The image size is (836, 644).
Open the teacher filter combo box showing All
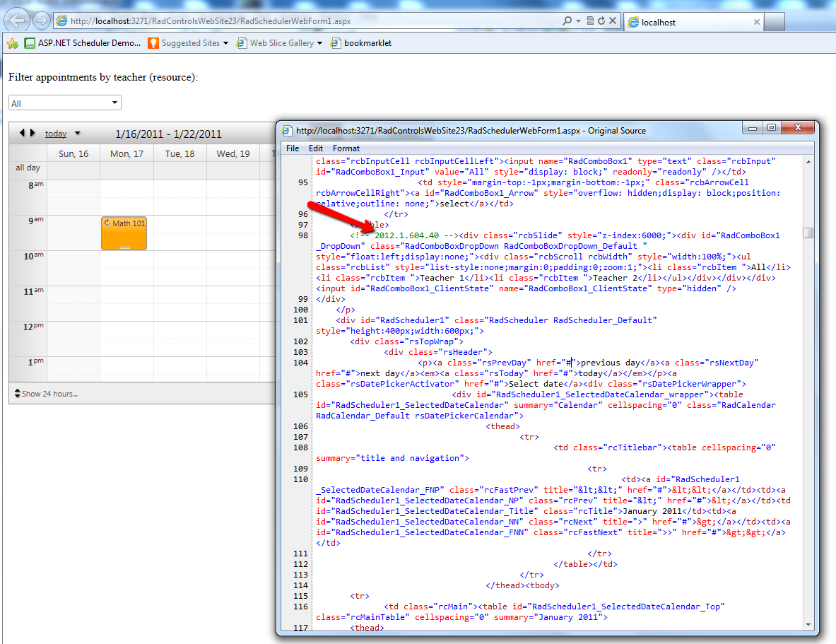[x=65, y=103]
